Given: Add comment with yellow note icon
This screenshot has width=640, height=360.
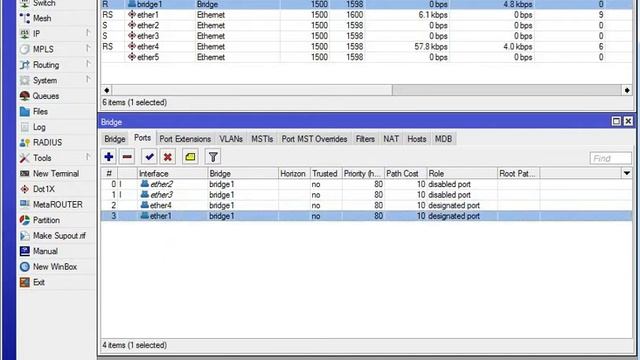Looking at the screenshot, I should (190, 157).
